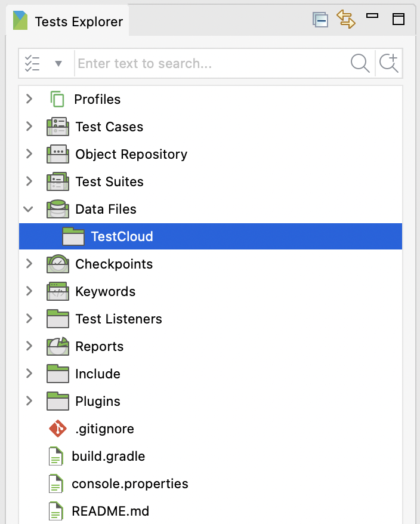Image resolution: width=420 pixels, height=524 pixels.
Task: Click the Checkpoints folder icon
Action: click(x=58, y=264)
